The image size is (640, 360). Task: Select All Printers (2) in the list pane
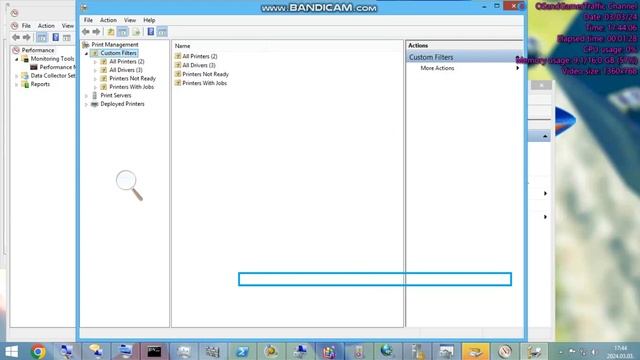200,56
